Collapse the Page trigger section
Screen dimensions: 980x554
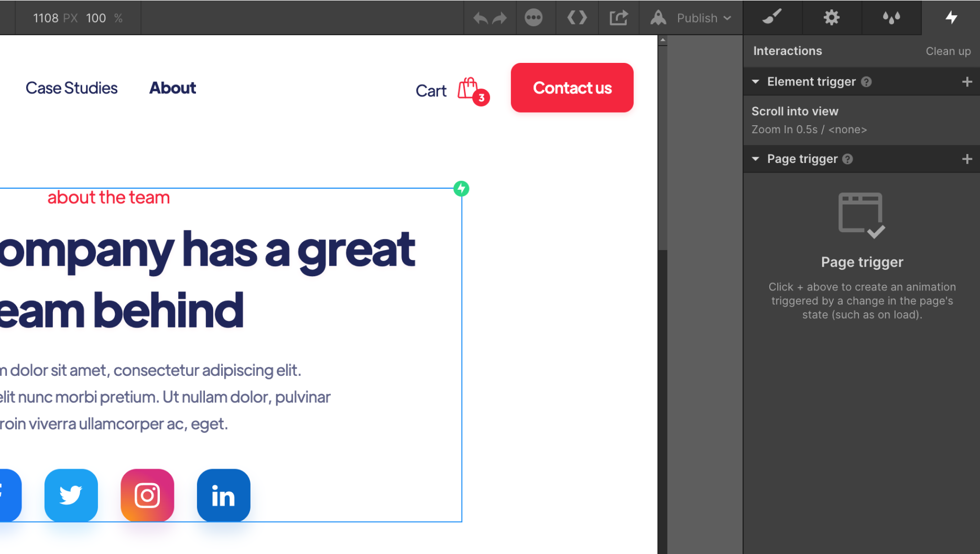coord(755,159)
